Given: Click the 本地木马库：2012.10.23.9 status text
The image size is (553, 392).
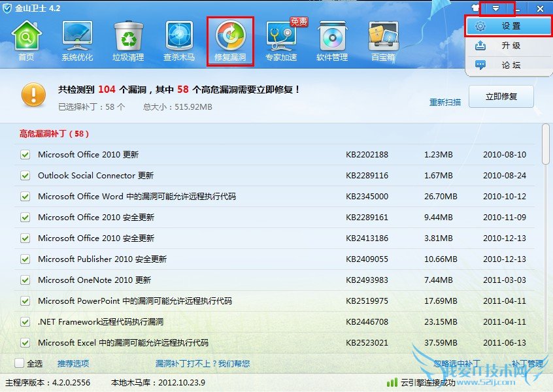Looking at the screenshot, I should click(x=158, y=382).
